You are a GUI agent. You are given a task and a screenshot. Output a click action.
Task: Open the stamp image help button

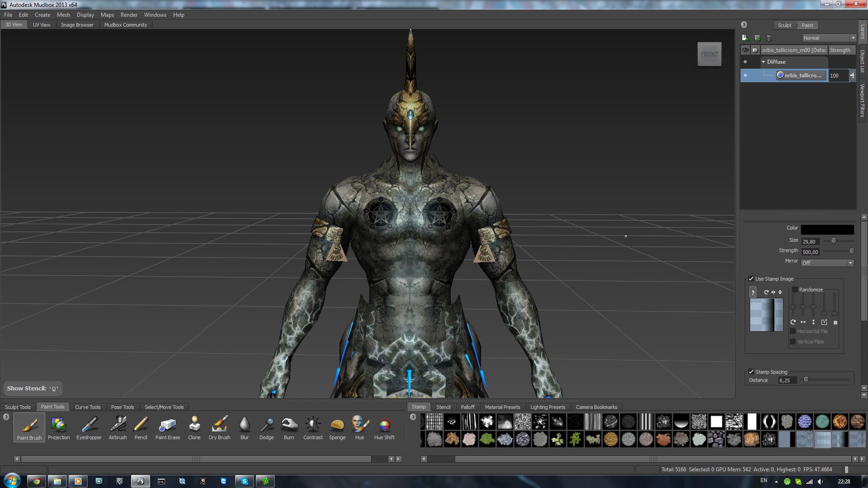[753, 292]
